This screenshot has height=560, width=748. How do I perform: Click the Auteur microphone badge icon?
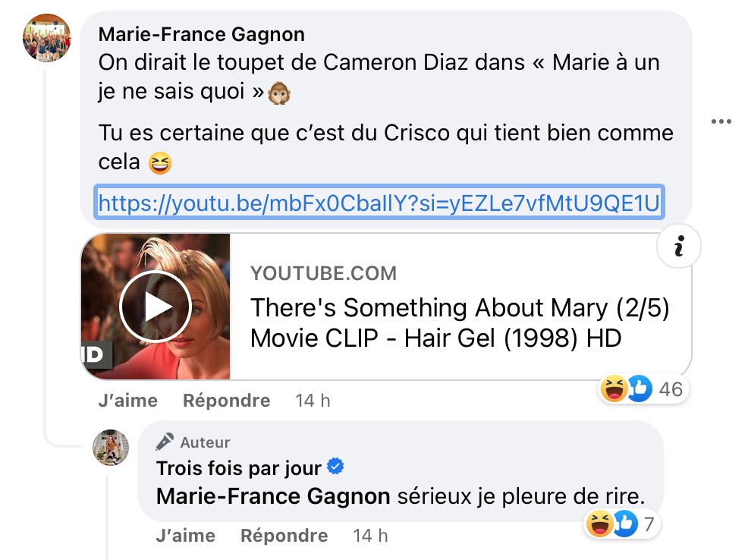point(165,442)
